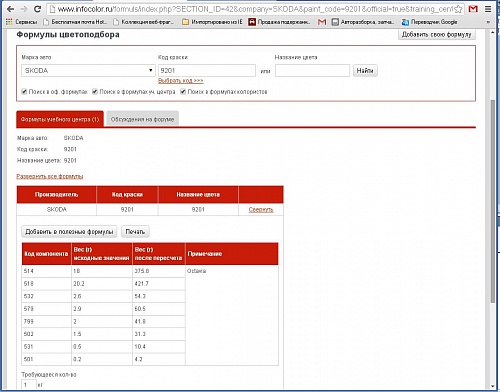
Task: Click the browser forward arrow
Action: [x=24, y=9]
